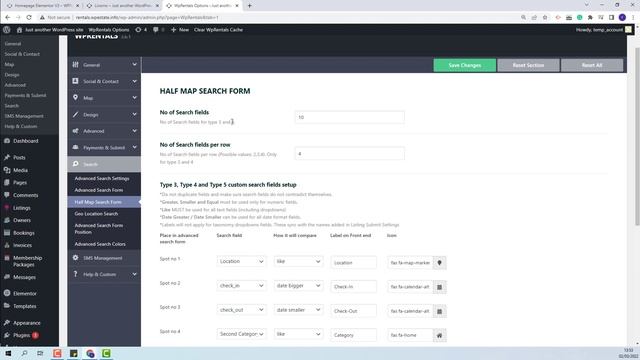Open Spot no 3 check_out field dropdown

(241, 310)
